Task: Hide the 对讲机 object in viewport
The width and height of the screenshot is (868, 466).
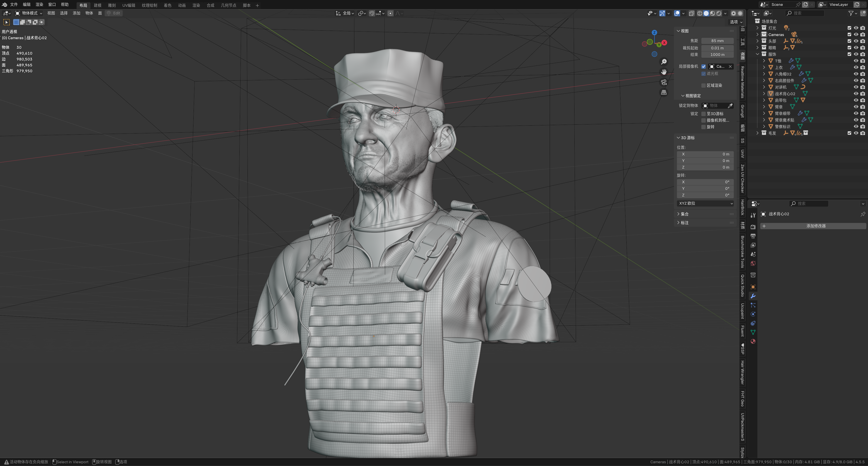Action: coord(856,87)
